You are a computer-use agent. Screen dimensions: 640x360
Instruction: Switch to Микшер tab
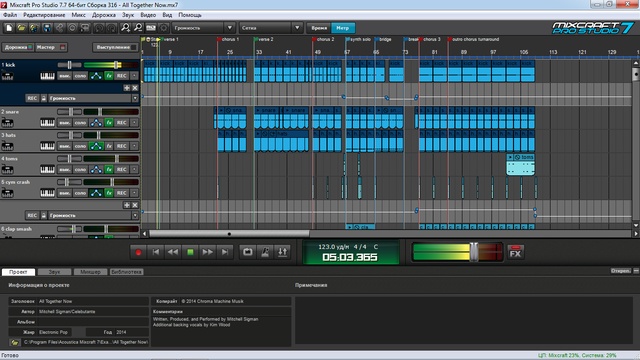tap(91, 272)
